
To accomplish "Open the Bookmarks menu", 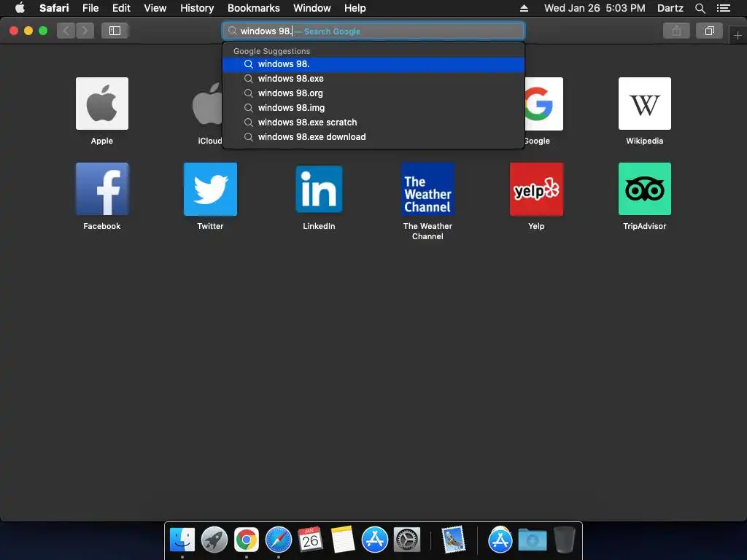I will pos(253,8).
